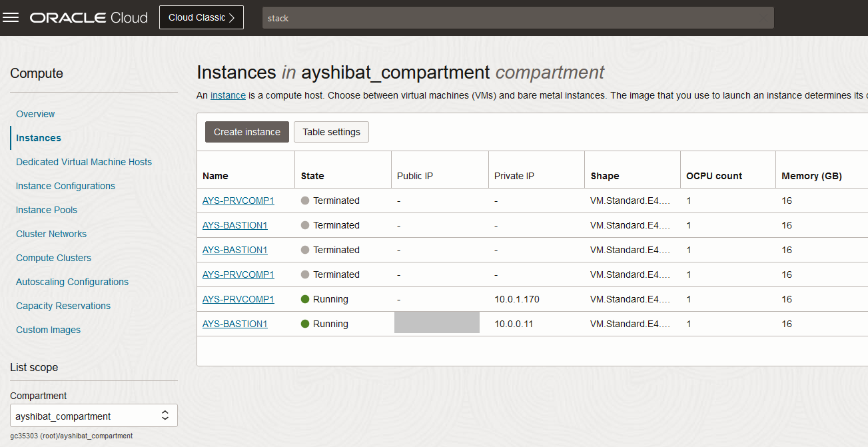
Task: Open Table settings
Action: (331, 132)
